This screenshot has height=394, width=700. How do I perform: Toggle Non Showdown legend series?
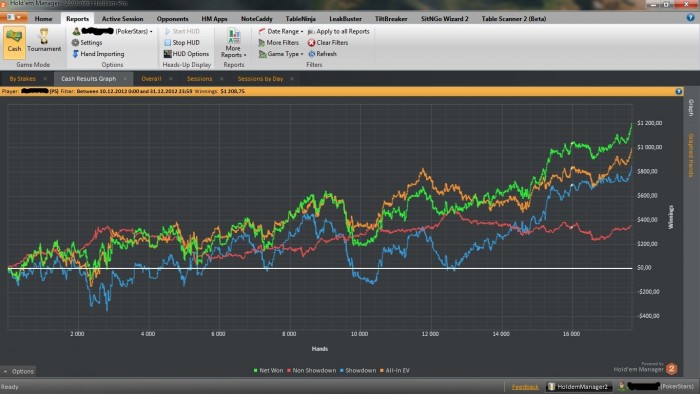(x=312, y=370)
